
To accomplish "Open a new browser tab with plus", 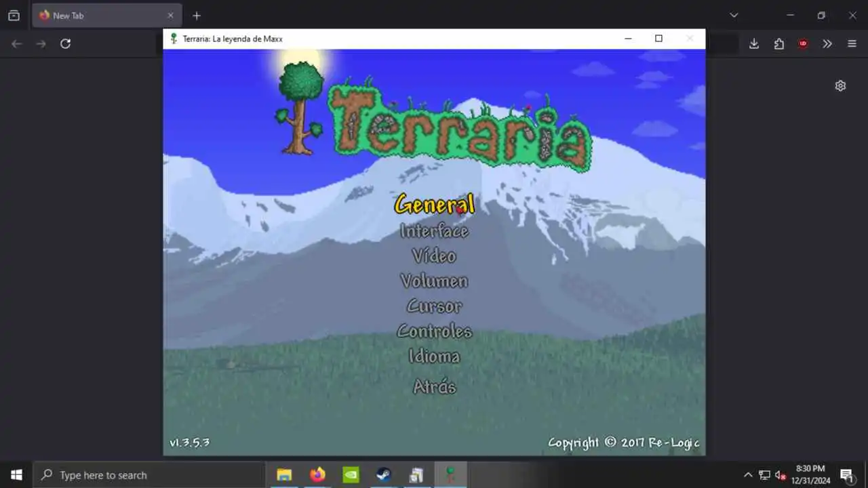I will point(197,15).
